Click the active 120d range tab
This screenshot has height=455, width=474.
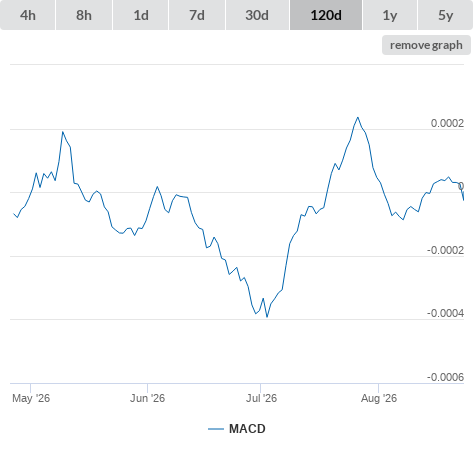(326, 15)
